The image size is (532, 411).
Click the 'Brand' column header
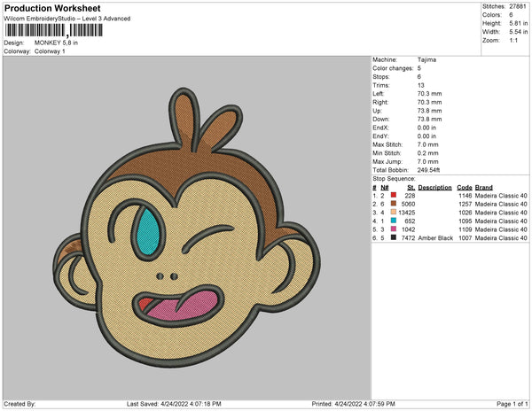(x=483, y=188)
